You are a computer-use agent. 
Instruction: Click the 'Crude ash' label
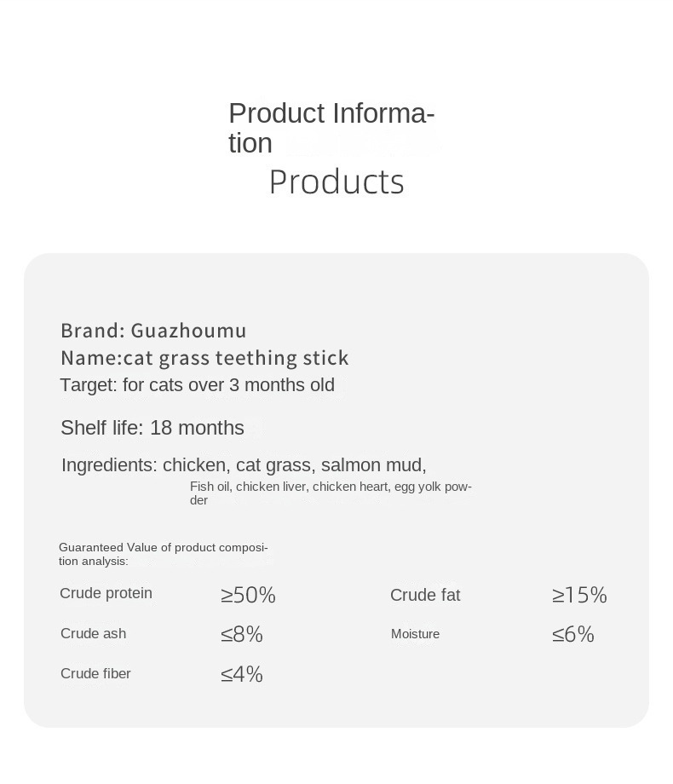(x=93, y=633)
